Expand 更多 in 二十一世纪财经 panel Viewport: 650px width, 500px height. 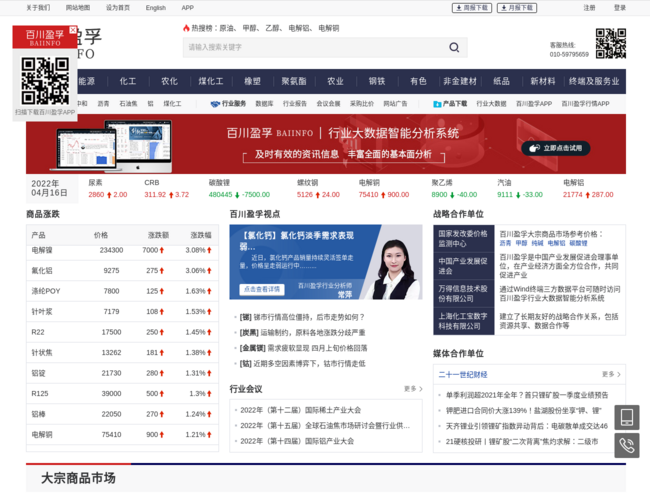(610, 375)
